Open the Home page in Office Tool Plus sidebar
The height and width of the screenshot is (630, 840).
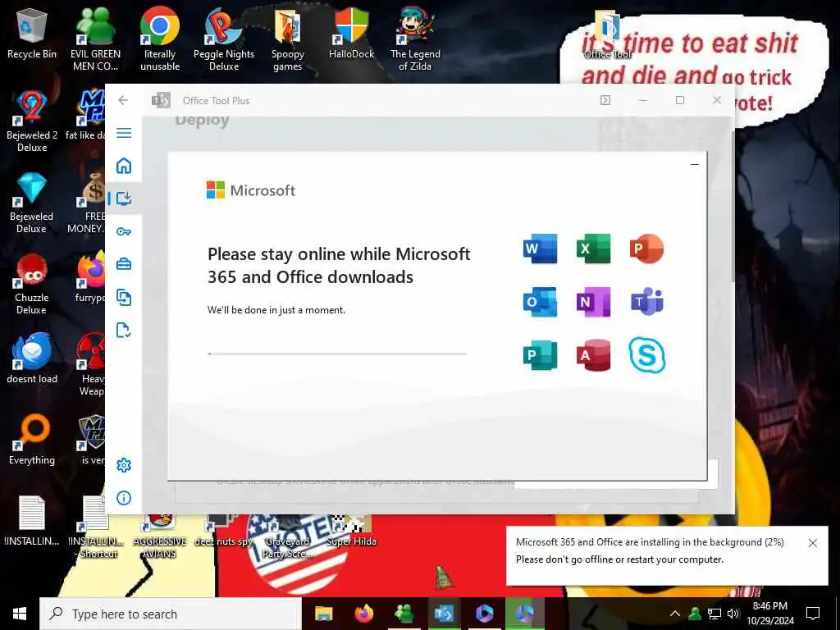(124, 166)
